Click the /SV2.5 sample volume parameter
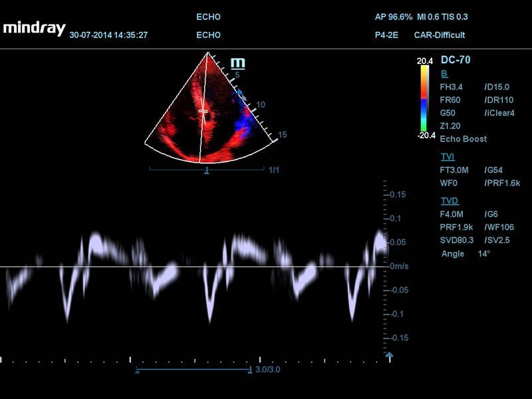The height and width of the screenshot is (399, 532). coord(497,240)
